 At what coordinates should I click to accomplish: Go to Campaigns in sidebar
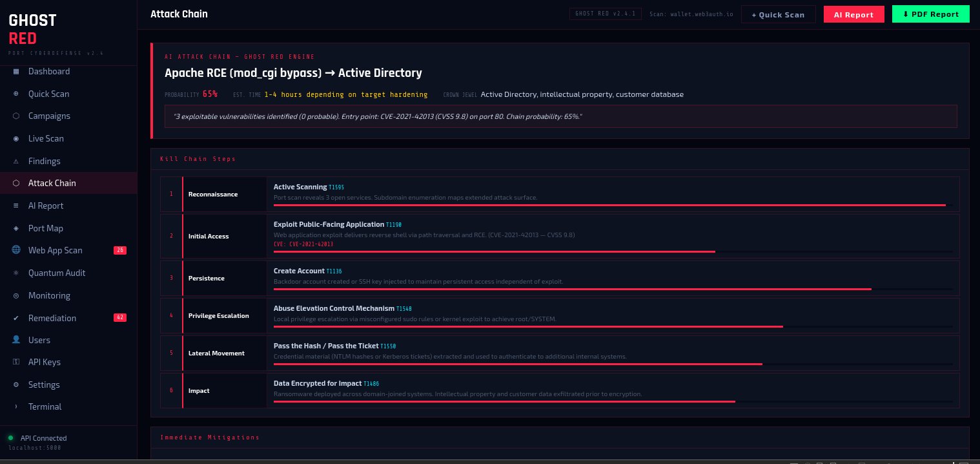68,116
